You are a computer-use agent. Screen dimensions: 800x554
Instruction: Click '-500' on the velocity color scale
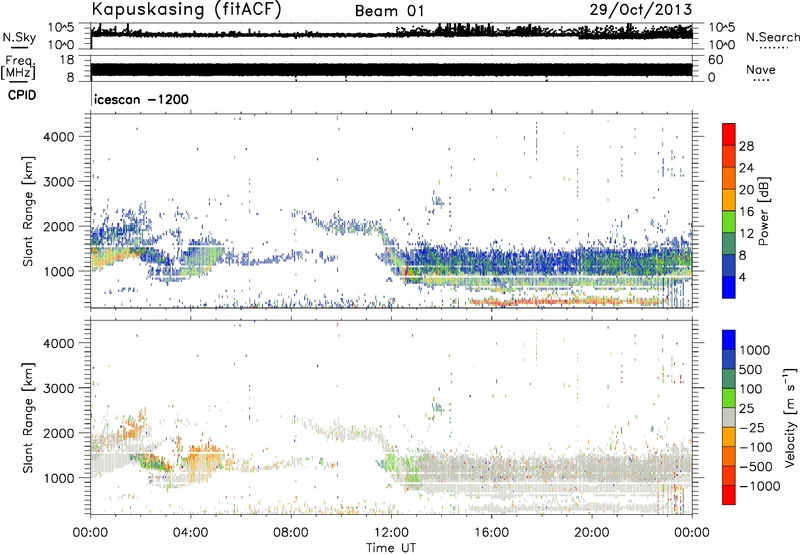755,467
